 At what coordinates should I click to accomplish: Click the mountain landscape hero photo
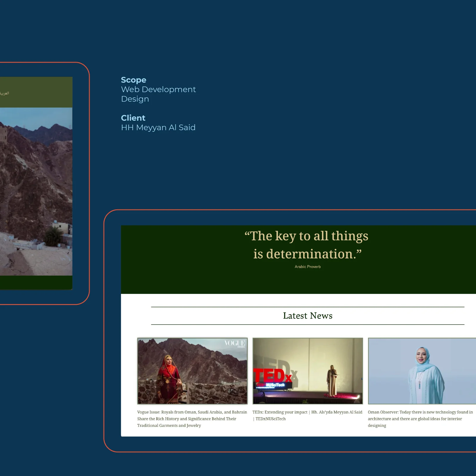[36, 190]
